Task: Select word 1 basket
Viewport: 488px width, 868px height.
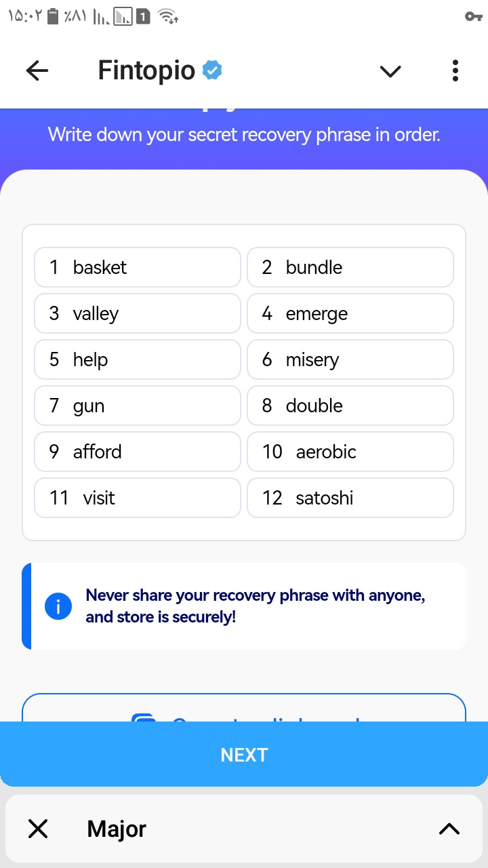Action: coord(138,267)
